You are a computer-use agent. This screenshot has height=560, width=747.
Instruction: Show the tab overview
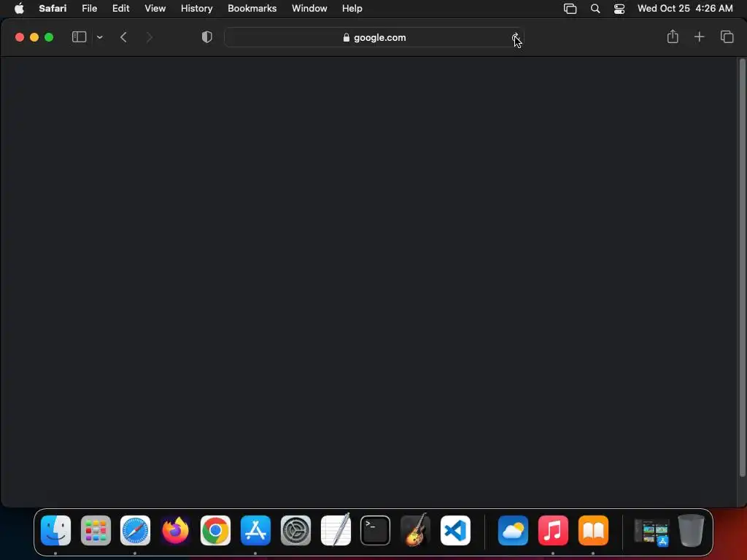tap(727, 36)
